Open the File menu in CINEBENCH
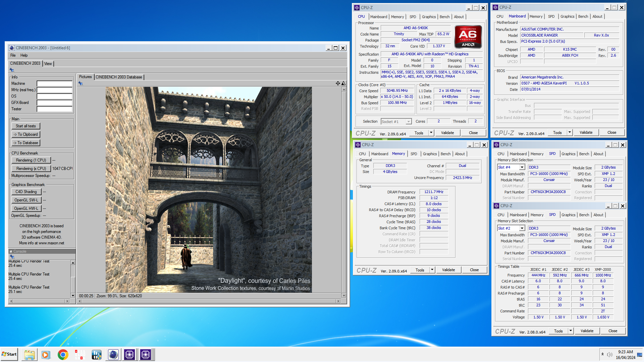 pos(13,55)
